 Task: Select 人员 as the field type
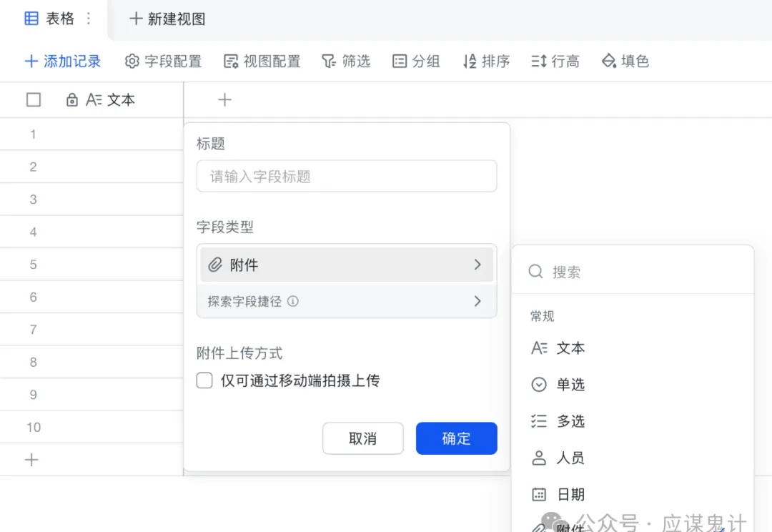570,458
